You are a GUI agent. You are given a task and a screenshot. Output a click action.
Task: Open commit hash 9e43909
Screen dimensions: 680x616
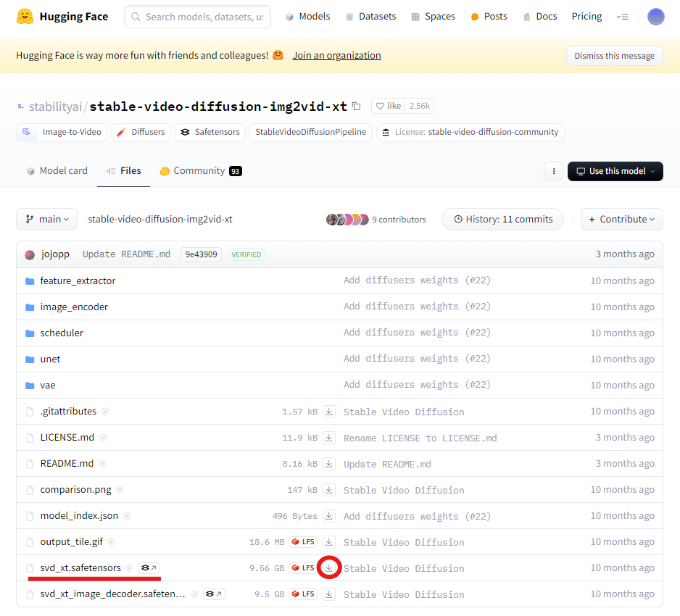pyautogui.click(x=202, y=254)
